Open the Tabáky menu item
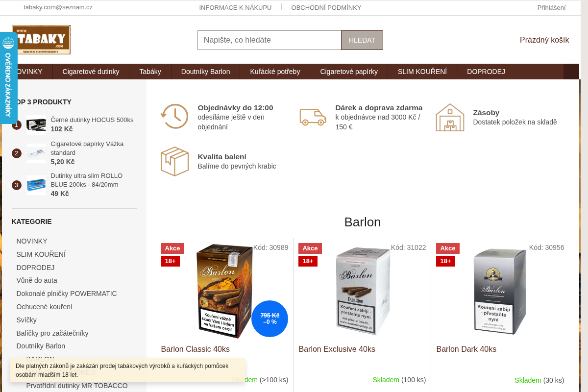This screenshot has width=588, height=392. pyautogui.click(x=150, y=72)
